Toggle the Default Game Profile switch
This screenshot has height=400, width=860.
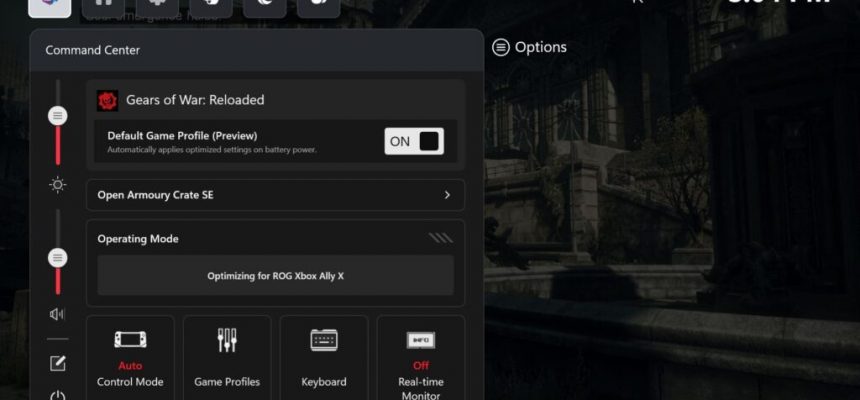pos(413,141)
